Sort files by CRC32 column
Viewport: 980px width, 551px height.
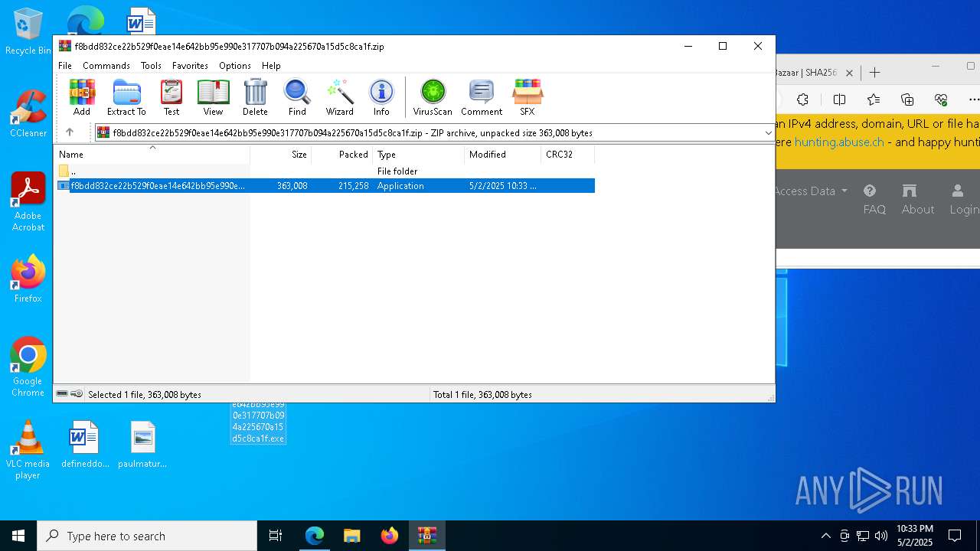click(x=568, y=155)
